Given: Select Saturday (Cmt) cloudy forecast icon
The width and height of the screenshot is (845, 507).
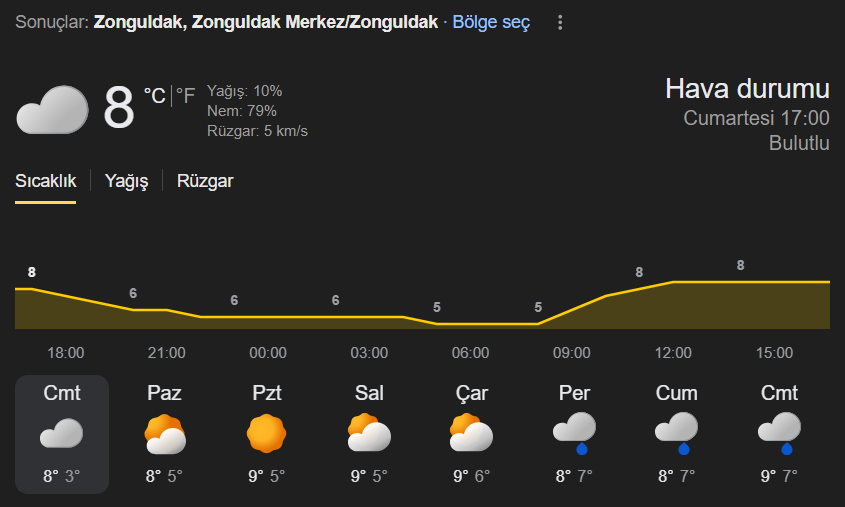Looking at the screenshot, I should tap(62, 433).
